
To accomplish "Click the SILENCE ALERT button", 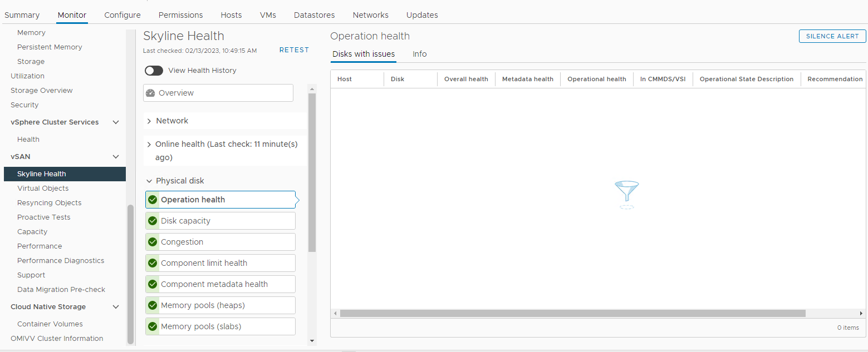I will [832, 36].
